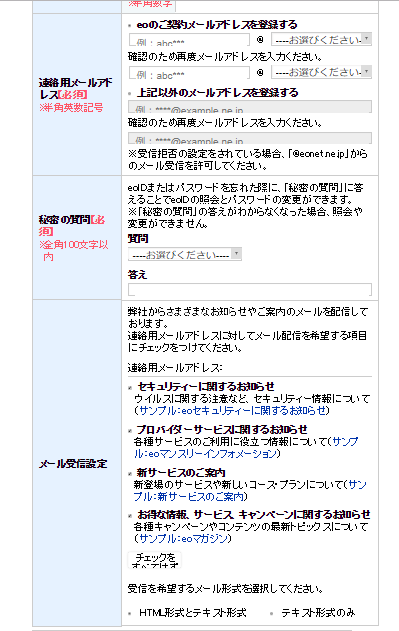
Task: Check 新サービスのご案内 mail option
Action: 130,474
